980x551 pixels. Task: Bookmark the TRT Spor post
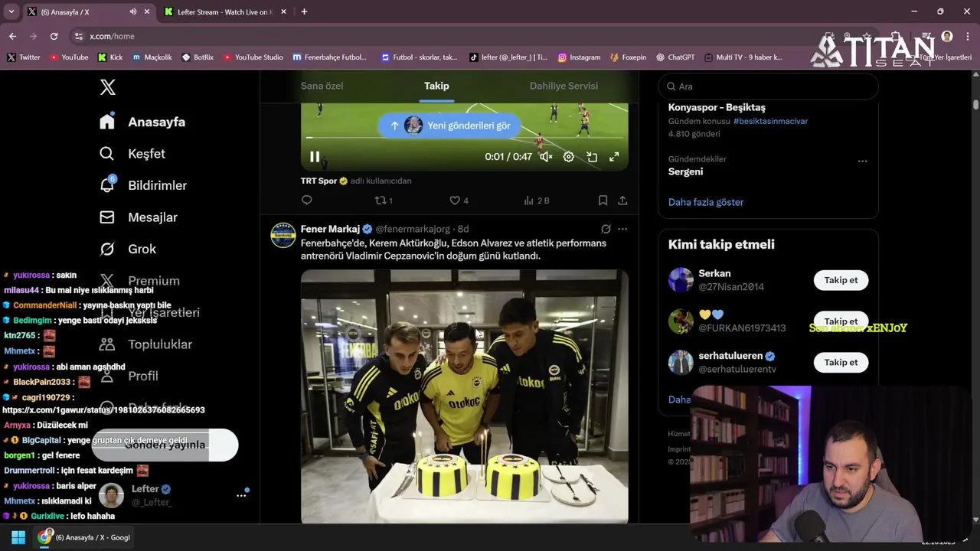(603, 201)
